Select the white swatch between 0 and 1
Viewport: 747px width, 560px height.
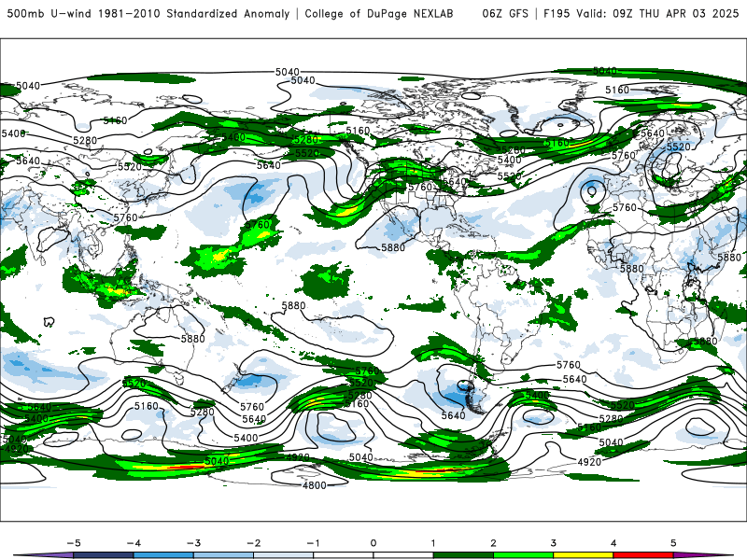coord(403,555)
